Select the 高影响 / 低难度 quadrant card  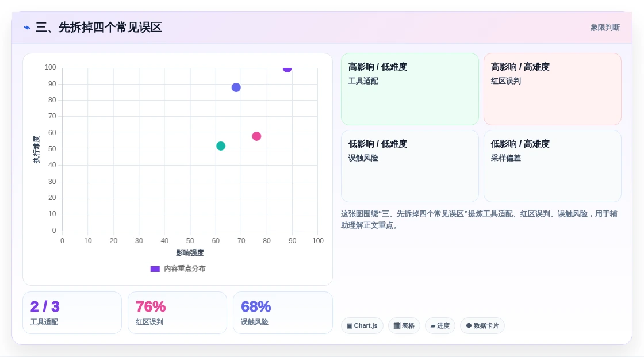pyautogui.click(x=410, y=89)
